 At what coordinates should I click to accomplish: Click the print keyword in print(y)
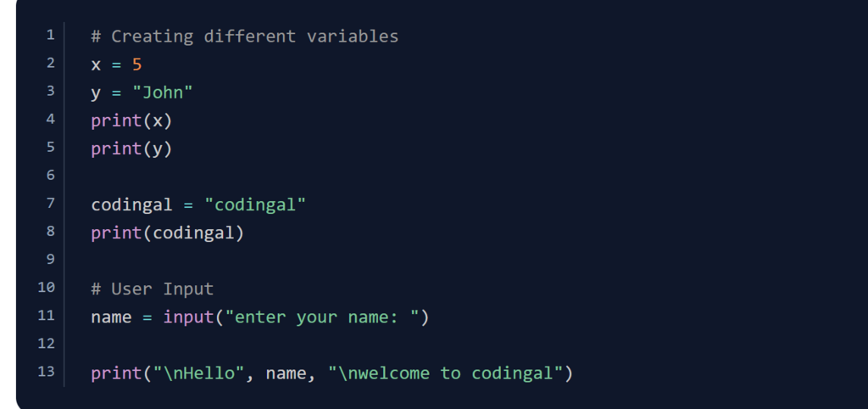coord(116,148)
